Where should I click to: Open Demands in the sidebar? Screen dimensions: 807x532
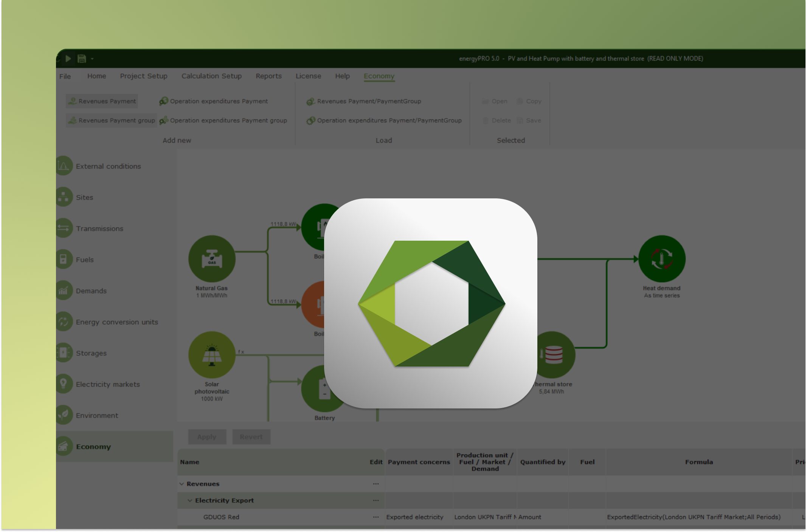82,291
